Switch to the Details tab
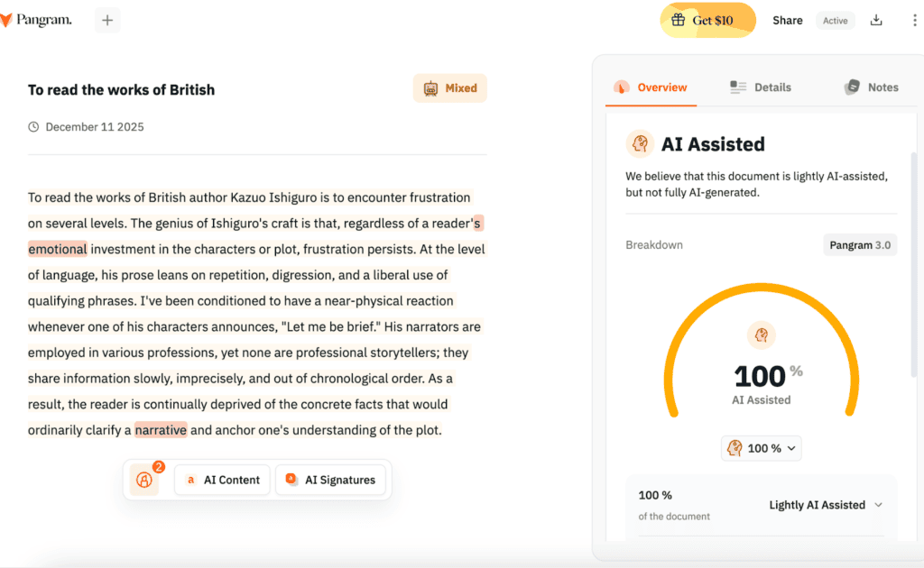Screen dimensions: 924x568 point(761,87)
